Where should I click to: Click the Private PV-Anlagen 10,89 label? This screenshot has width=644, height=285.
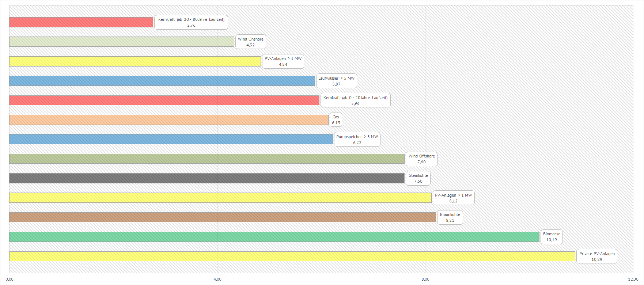(597, 256)
